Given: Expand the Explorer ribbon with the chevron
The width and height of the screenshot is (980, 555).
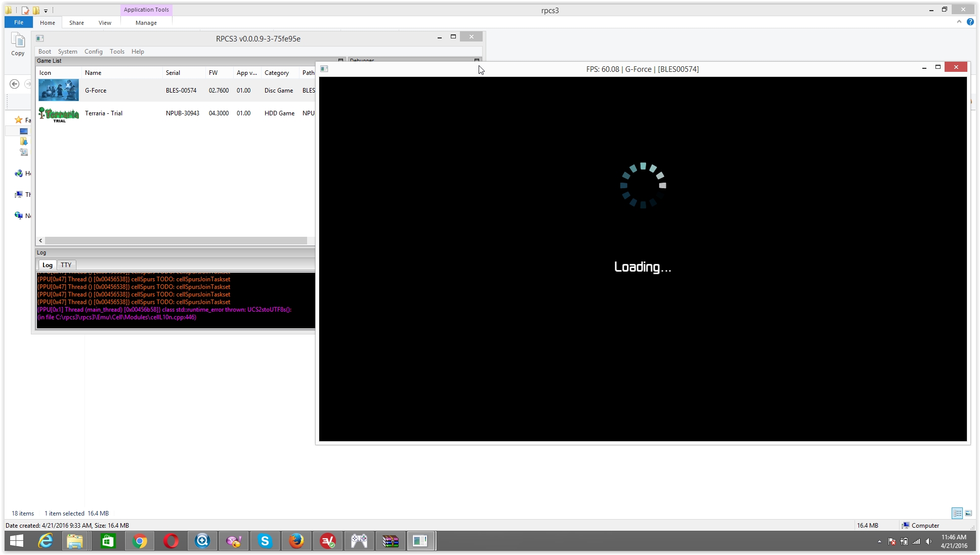Looking at the screenshot, I should (959, 22).
